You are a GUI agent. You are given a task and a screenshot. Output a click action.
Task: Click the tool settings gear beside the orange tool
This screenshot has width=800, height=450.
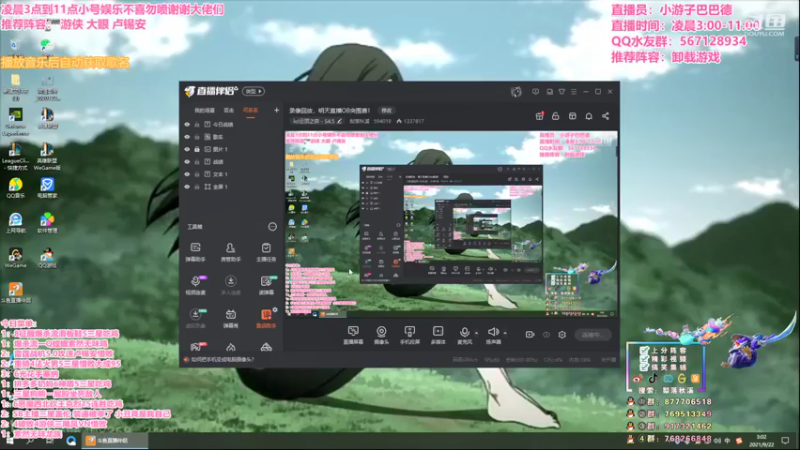(275, 310)
